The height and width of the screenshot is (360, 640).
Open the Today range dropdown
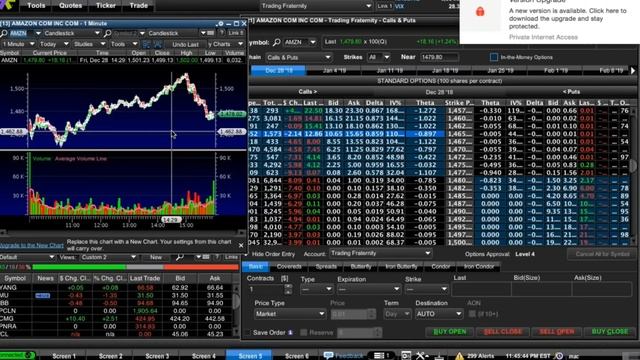tap(54, 44)
